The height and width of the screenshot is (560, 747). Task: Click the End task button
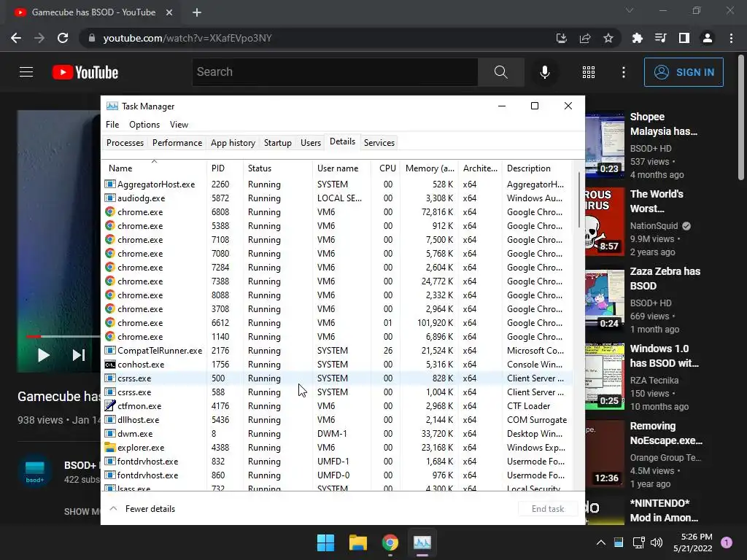(548, 509)
